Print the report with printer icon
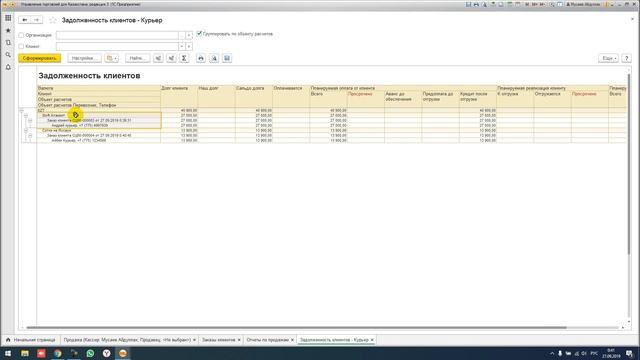The width and height of the screenshot is (640, 360). 201,58
